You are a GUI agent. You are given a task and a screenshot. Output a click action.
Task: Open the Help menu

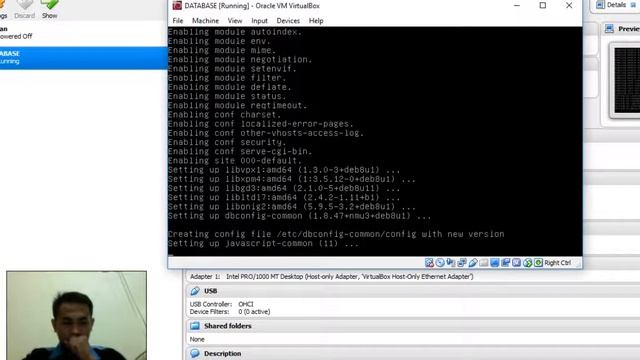[316, 21]
